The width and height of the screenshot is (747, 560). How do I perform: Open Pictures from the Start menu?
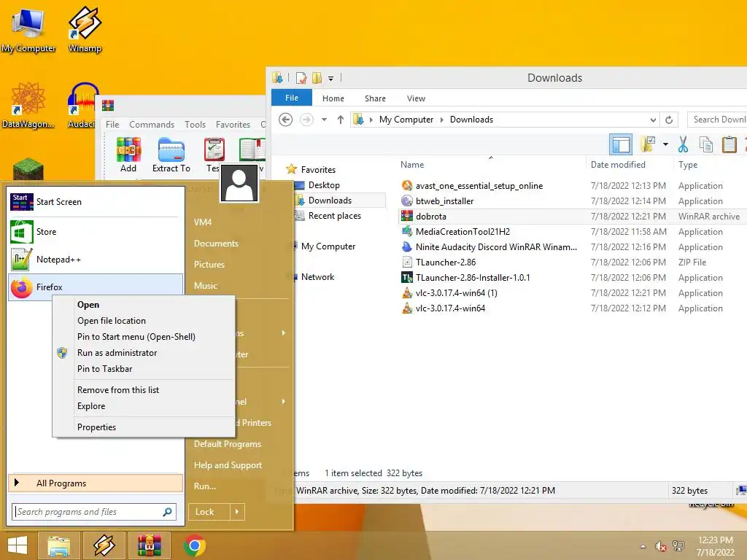pyautogui.click(x=209, y=264)
